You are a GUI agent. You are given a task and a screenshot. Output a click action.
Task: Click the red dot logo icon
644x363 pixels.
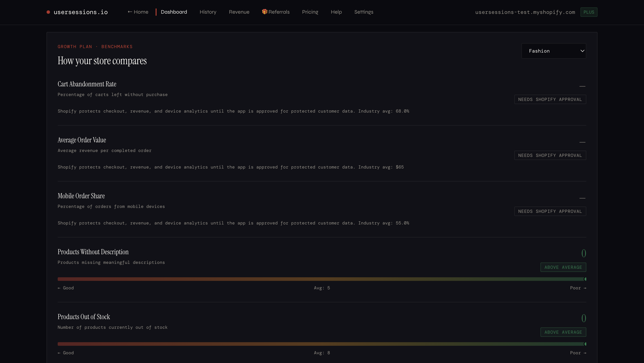48,12
